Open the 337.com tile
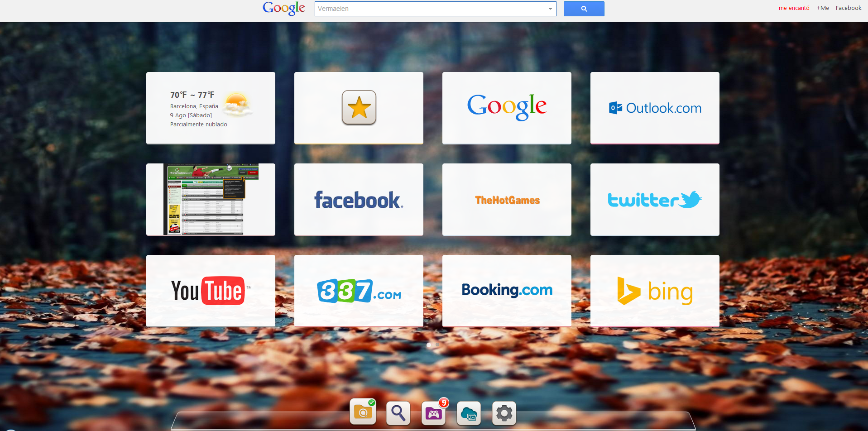Screen dimensions: 868x431 [x=359, y=291]
